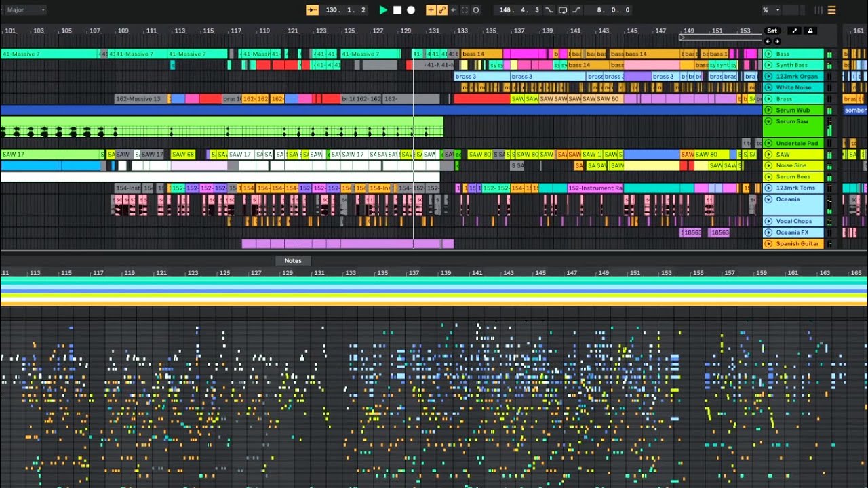Toggle MIDI Arrangement Overdub plus button
This screenshot has height=488, width=868.
coord(431,10)
